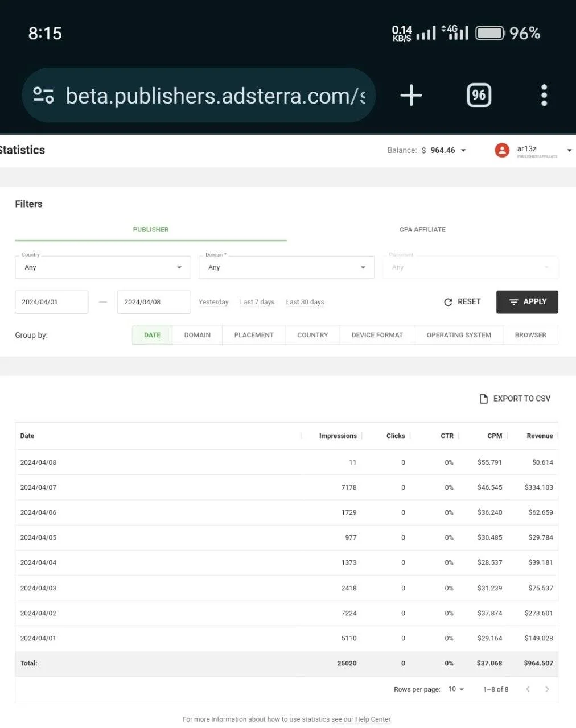The width and height of the screenshot is (576, 728).
Task: Open a new browser tab with plus icon
Action: pos(411,95)
